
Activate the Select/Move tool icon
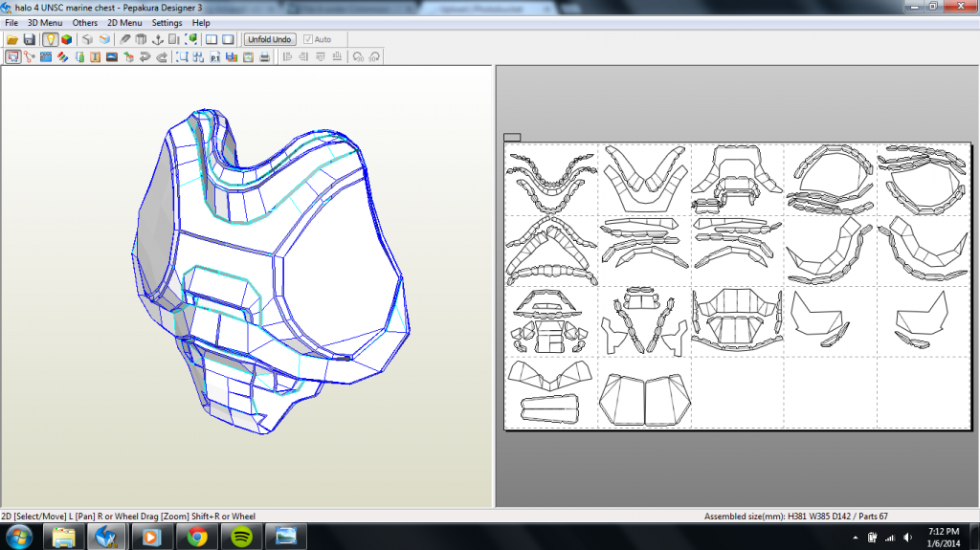click(12, 56)
